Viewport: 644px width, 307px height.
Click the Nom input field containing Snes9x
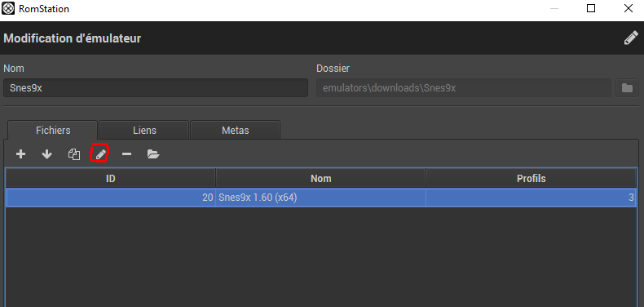pos(156,88)
